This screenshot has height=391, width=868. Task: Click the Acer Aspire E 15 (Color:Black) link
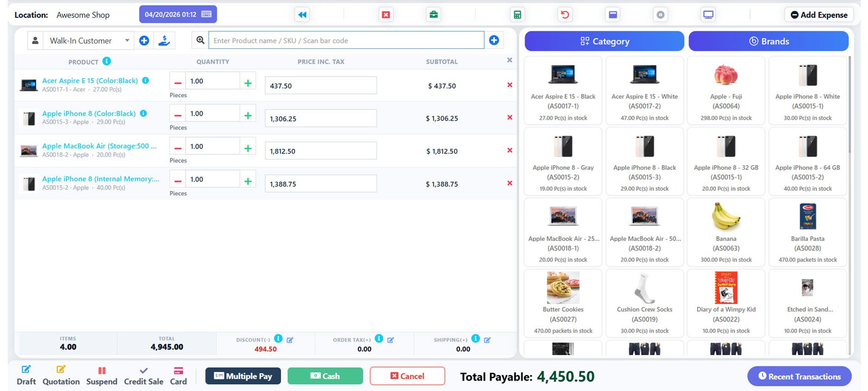click(90, 80)
